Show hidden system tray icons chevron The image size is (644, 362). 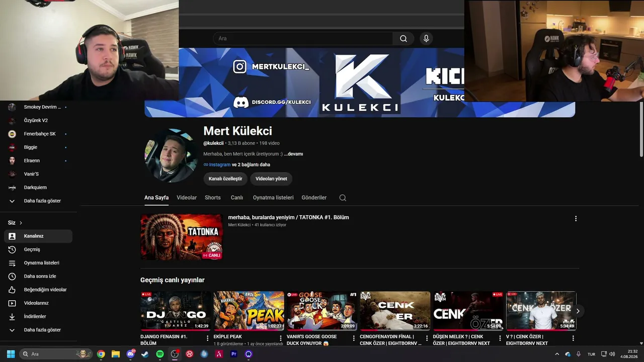pos(557,354)
